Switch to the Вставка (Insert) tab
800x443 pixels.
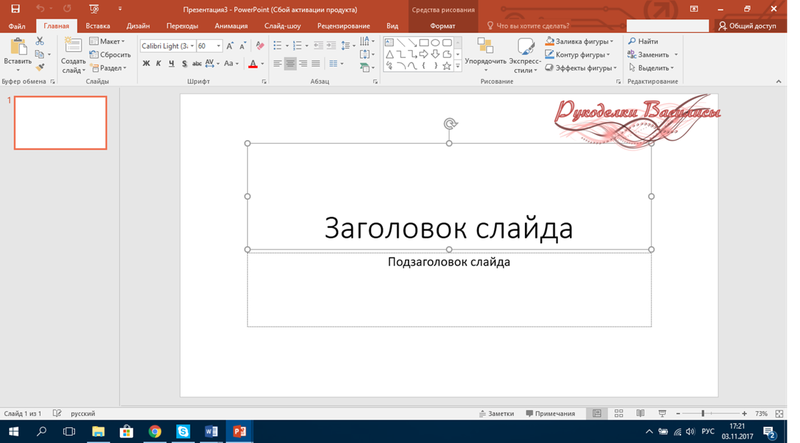pos(98,26)
